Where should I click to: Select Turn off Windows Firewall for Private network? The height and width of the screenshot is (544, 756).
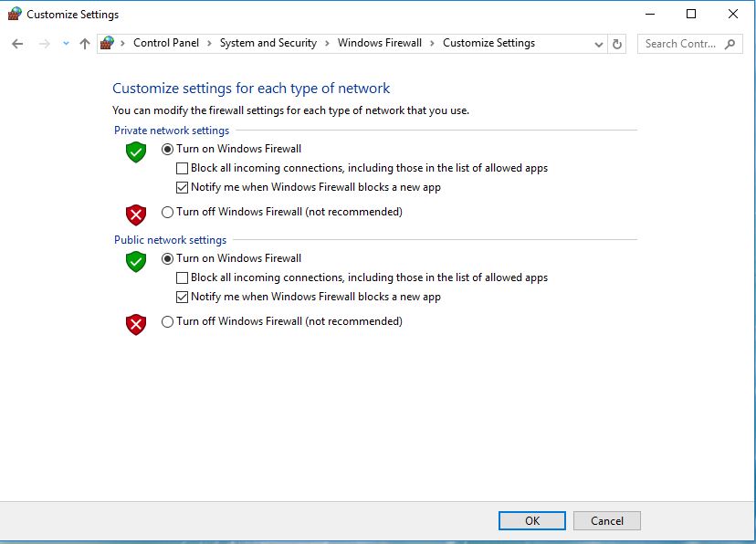167,212
